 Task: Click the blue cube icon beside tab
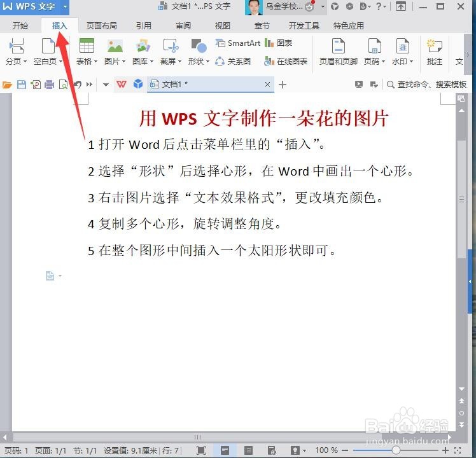click(138, 84)
